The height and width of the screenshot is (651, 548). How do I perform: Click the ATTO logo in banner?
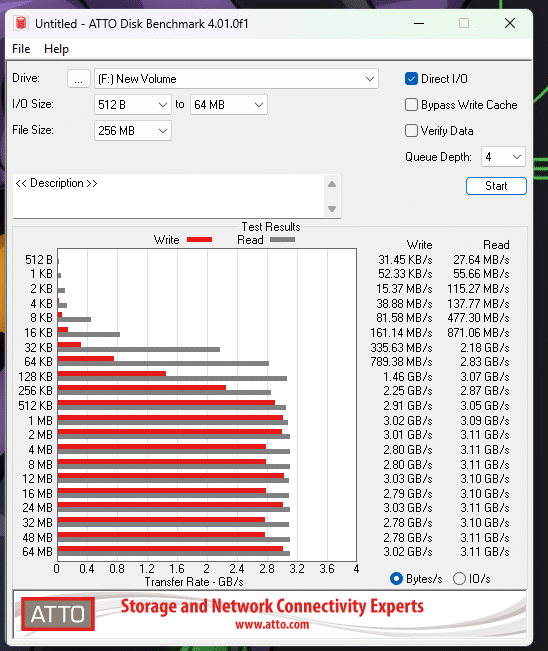58,614
